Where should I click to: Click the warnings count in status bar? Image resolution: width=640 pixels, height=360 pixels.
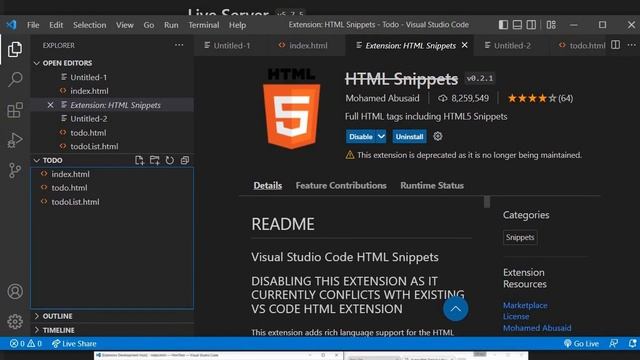35,344
